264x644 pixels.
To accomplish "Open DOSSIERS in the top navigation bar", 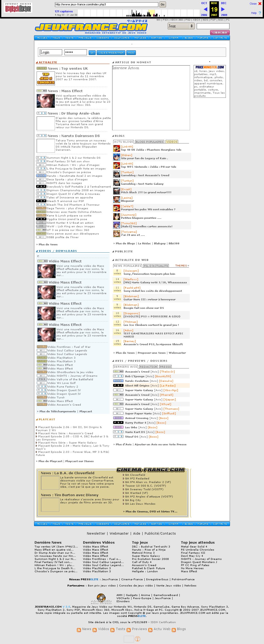I will pos(103,38).
